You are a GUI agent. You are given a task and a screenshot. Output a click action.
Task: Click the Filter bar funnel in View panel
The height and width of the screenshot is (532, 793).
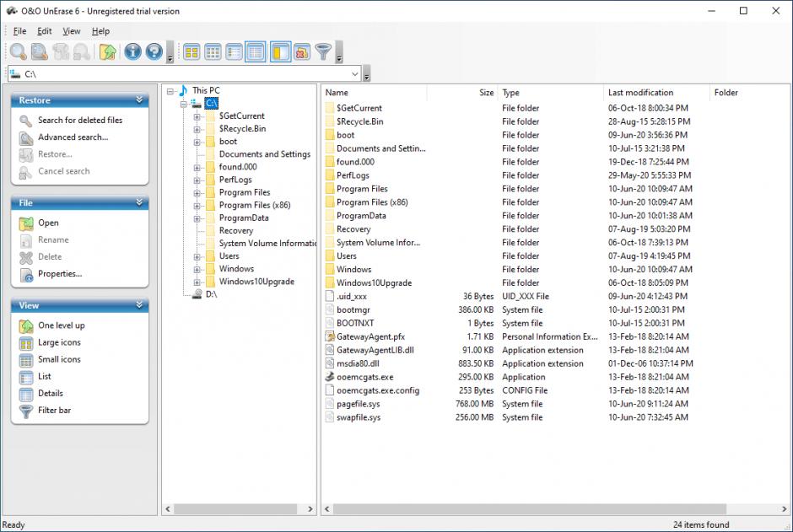pos(26,411)
